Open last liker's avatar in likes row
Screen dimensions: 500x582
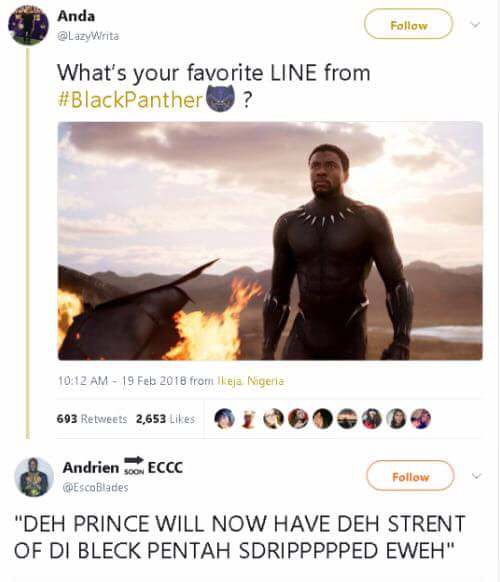[421, 419]
